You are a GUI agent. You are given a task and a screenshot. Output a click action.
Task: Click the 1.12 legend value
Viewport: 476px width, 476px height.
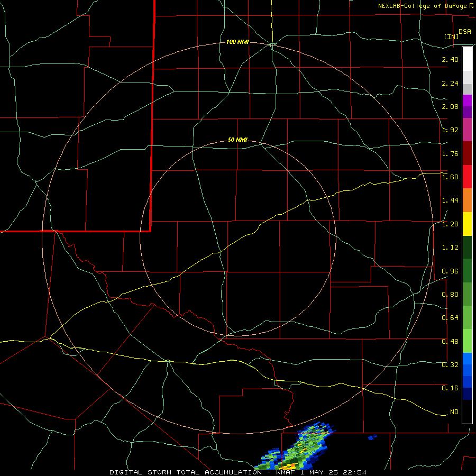tap(450, 248)
